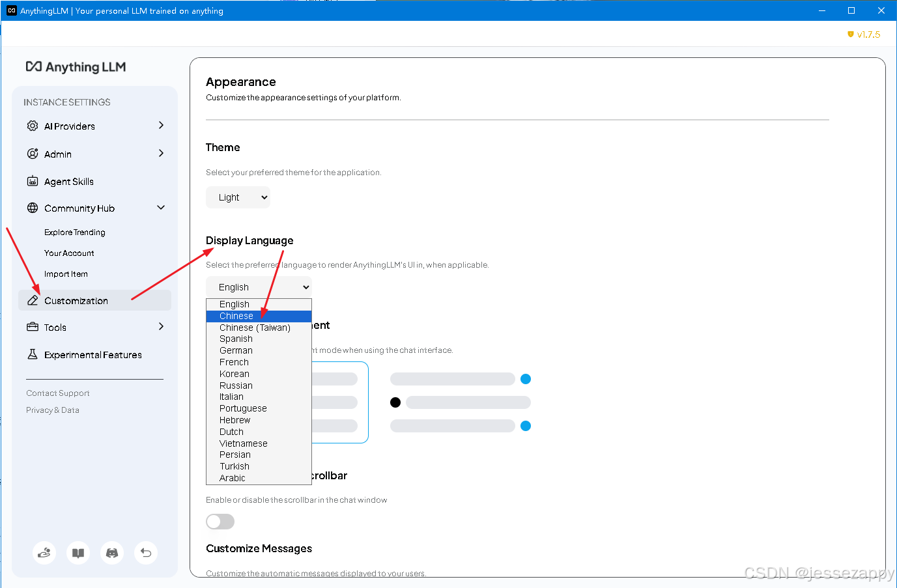Expand the AI Providers chevron

click(161, 125)
